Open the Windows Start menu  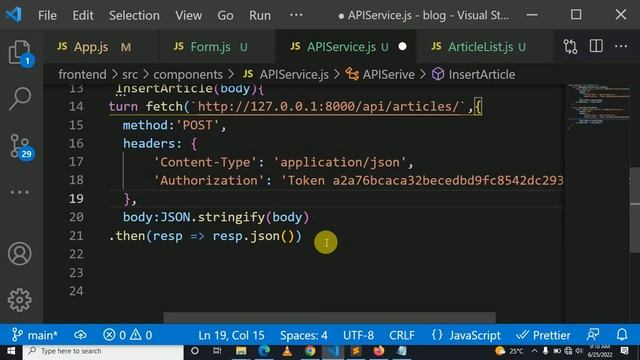(x=11, y=351)
